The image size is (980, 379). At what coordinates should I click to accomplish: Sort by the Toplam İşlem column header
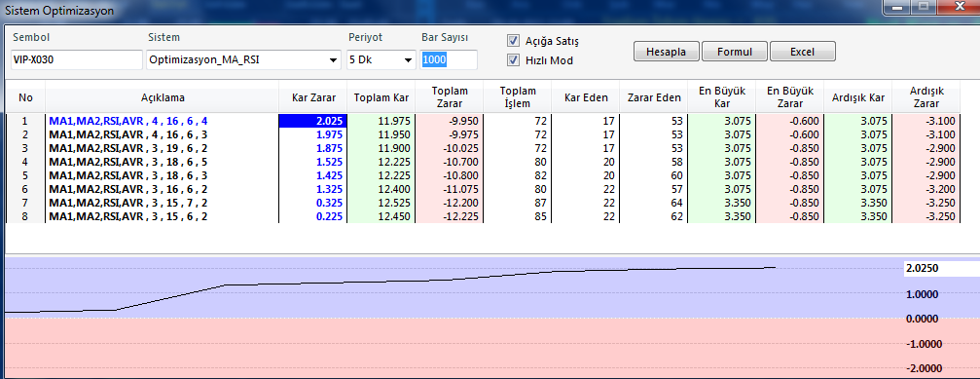(518, 96)
